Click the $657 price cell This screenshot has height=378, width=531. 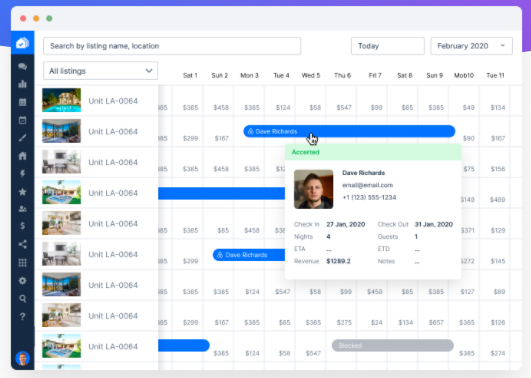click(436, 322)
